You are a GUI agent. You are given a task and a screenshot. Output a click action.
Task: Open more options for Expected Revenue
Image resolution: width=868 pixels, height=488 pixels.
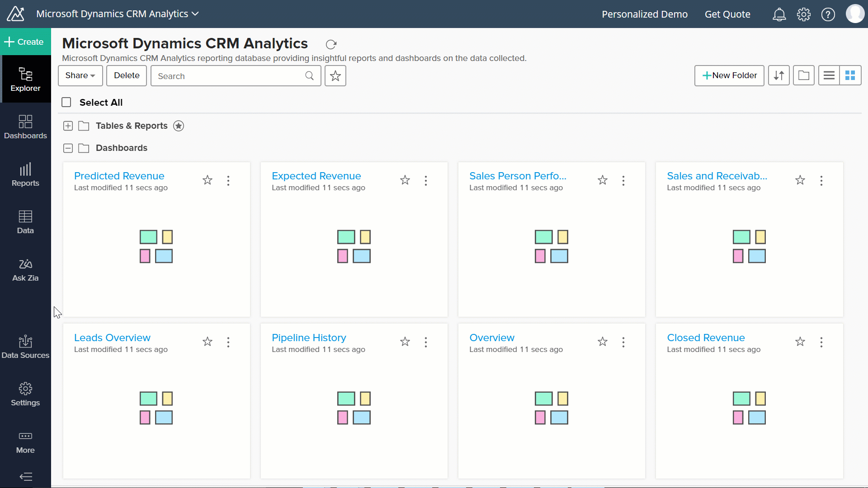[426, 181]
